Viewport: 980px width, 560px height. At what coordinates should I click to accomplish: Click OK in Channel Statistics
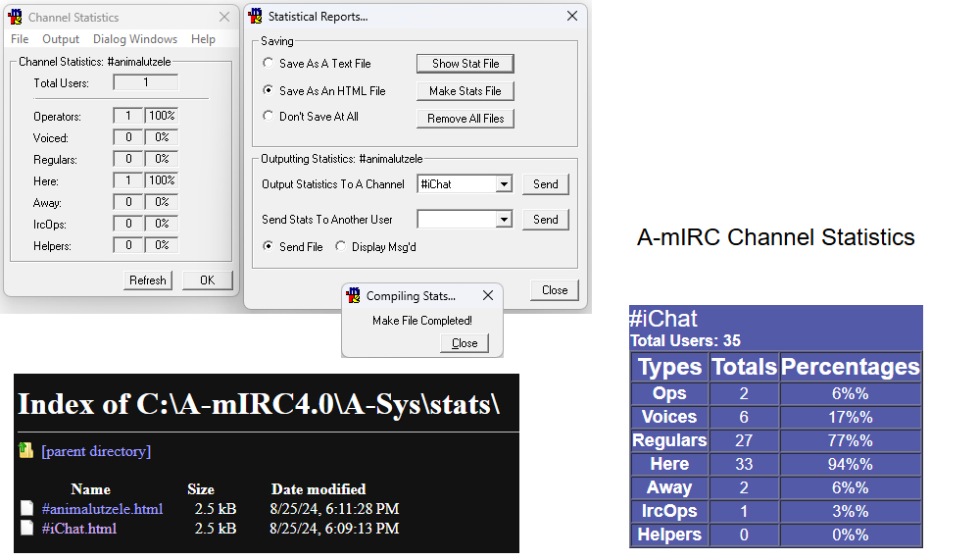pos(208,280)
